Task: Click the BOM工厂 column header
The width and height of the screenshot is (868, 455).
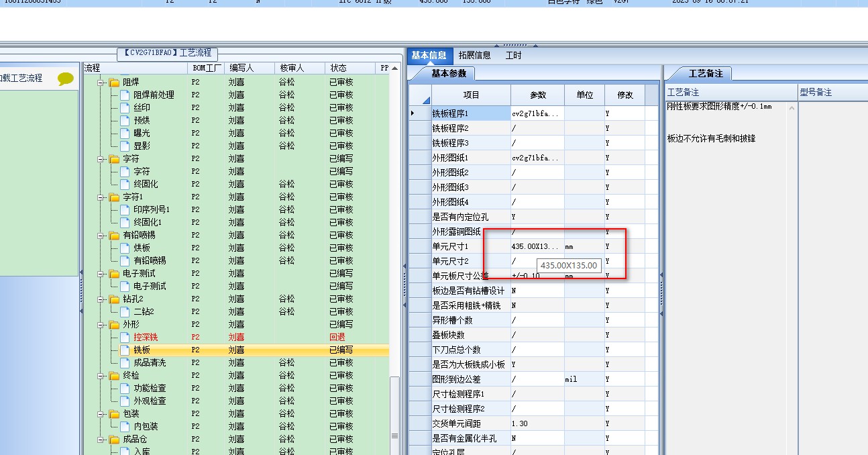Action: pos(207,68)
